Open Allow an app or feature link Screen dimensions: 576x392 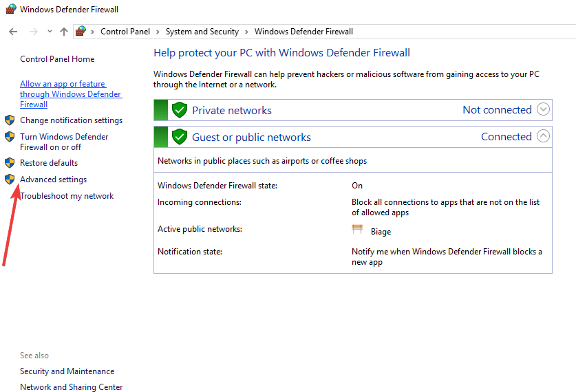tap(71, 94)
